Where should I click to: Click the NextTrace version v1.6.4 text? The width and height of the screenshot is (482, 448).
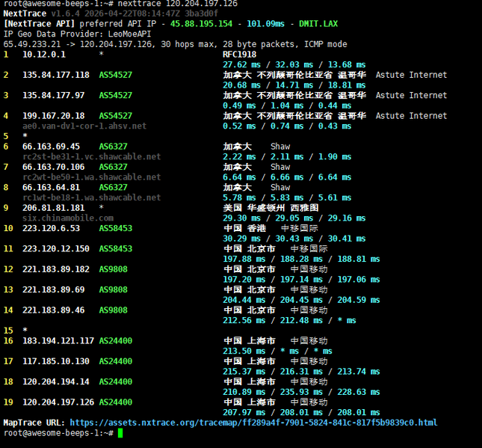pos(66,14)
